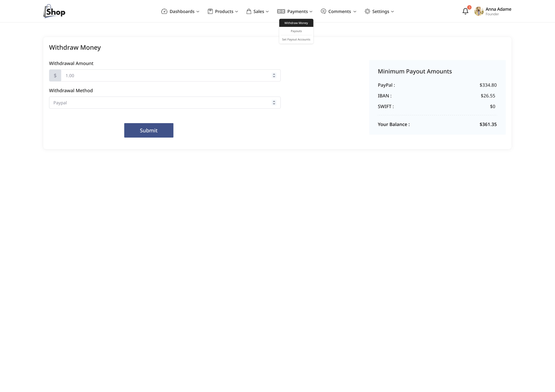Click inside the Withdrawal Amount field
This screenshot has height=392, width=555.
(167, 75)
